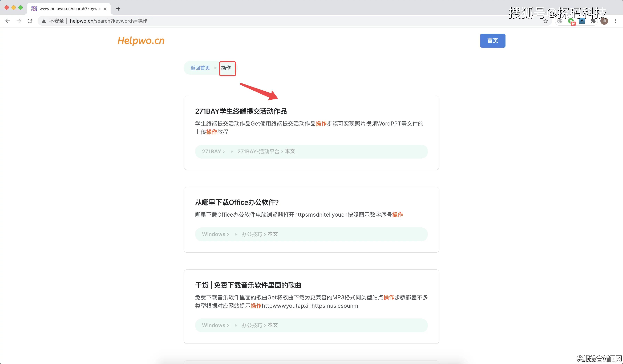Open result 从哪里下载Office办公软件?

coord(237,202)
